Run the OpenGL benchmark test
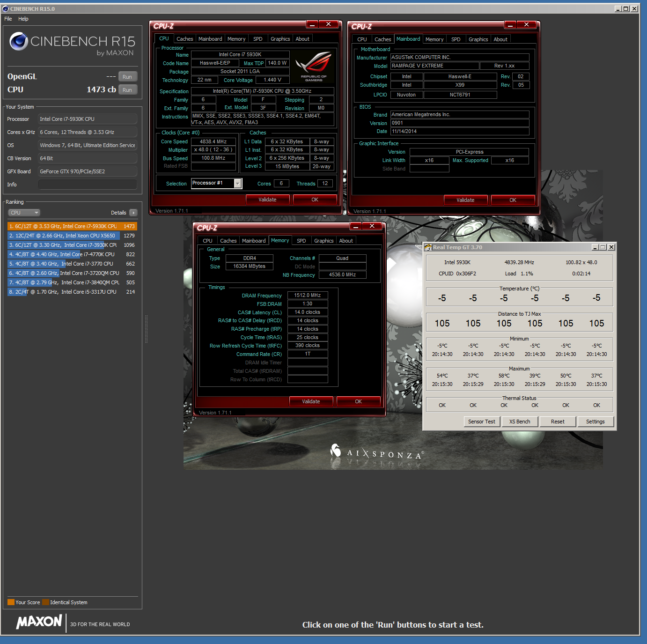 [127, 77]
